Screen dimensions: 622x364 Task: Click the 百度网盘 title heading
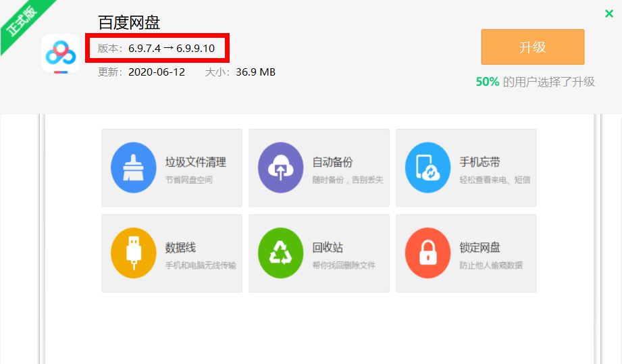pos(129,22)
